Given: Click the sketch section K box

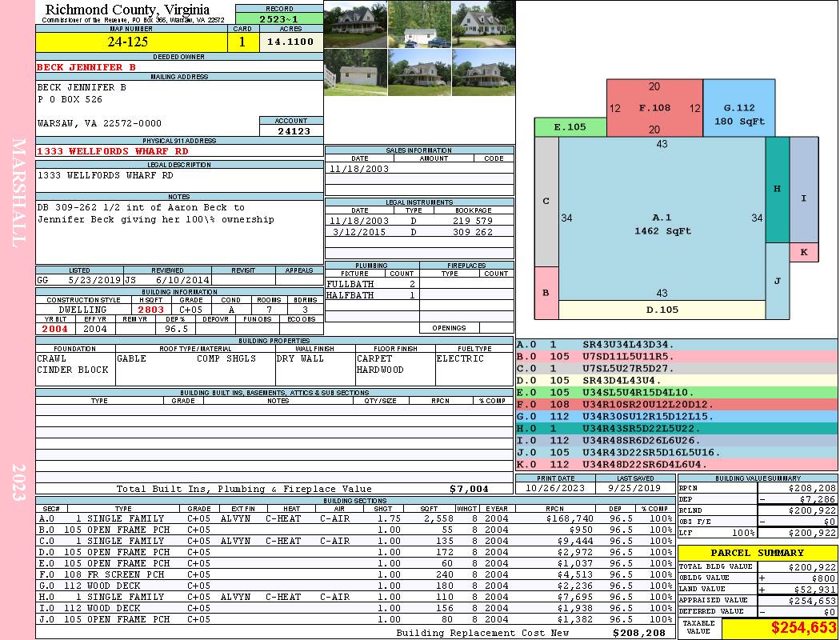Looking at the screenshot, I should (x=803, y=252).
